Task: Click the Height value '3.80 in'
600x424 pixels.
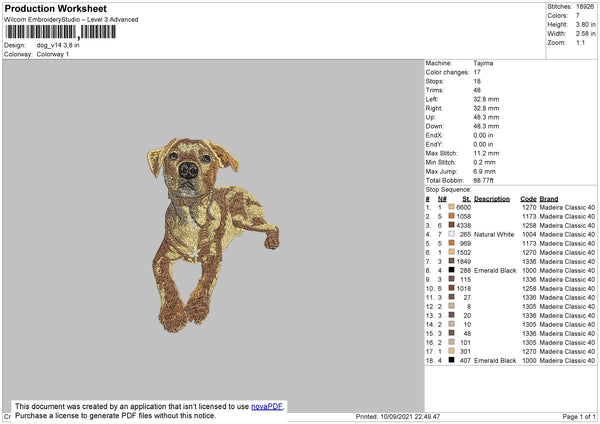Action: click(585, 24)
